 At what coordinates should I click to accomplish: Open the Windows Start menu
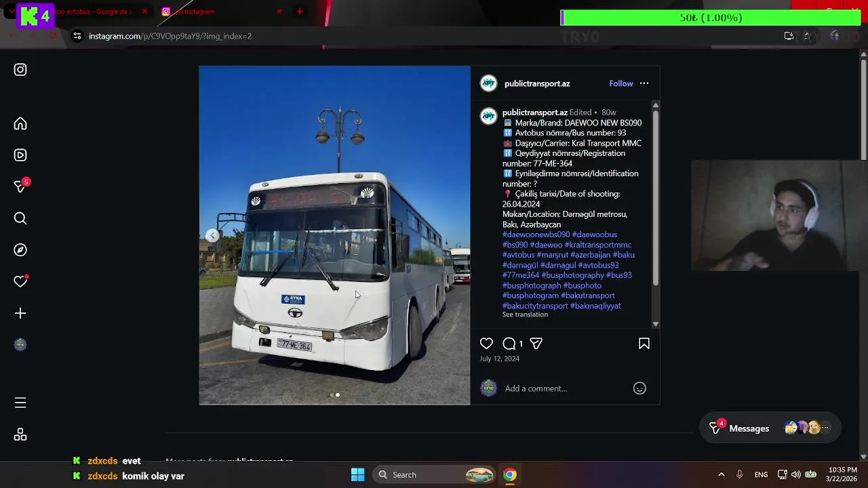click(358, 474)
